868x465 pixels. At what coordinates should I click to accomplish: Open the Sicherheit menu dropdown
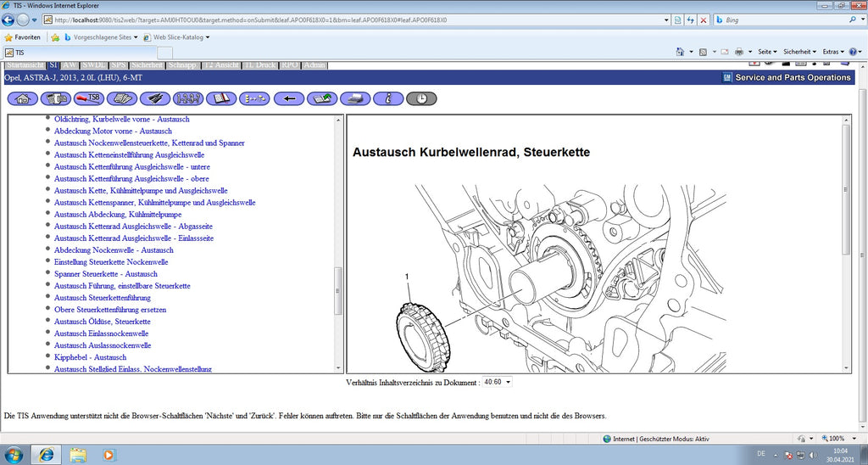pos(799,52)
